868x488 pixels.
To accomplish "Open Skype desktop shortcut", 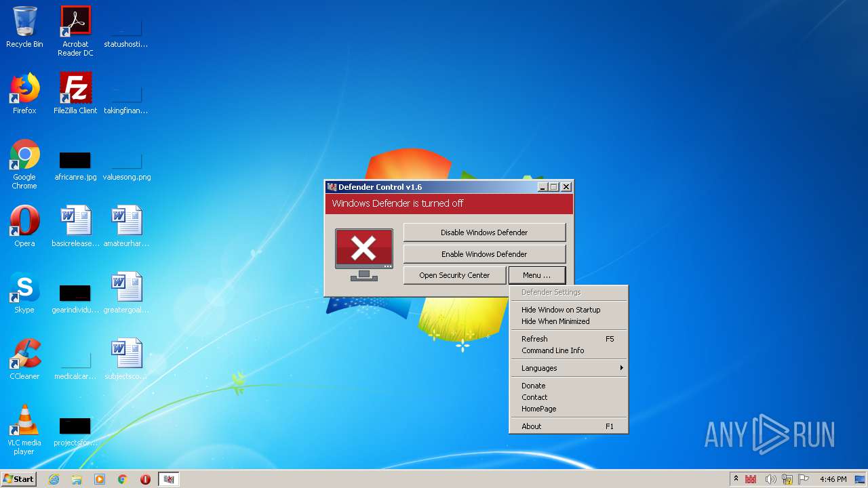I will click(24, 293).
